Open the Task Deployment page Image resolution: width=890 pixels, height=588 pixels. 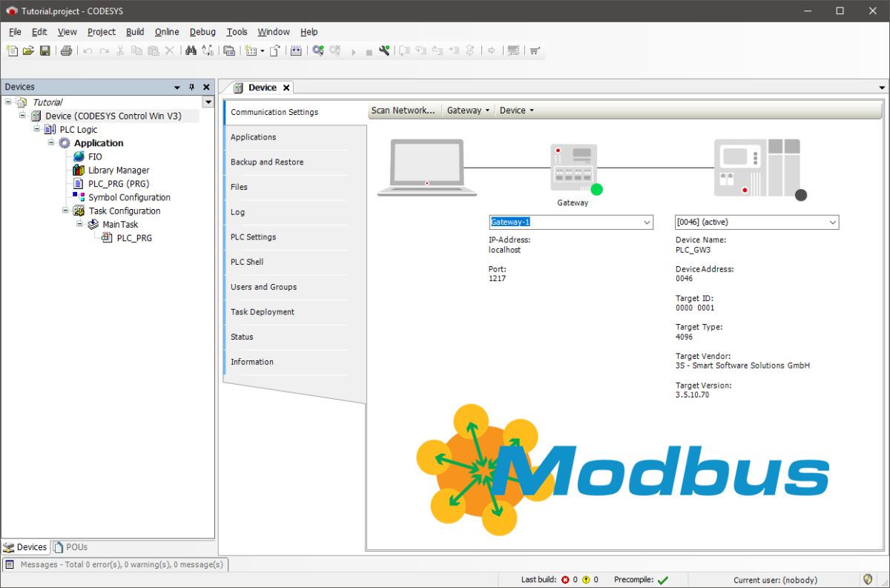(286, 312)
